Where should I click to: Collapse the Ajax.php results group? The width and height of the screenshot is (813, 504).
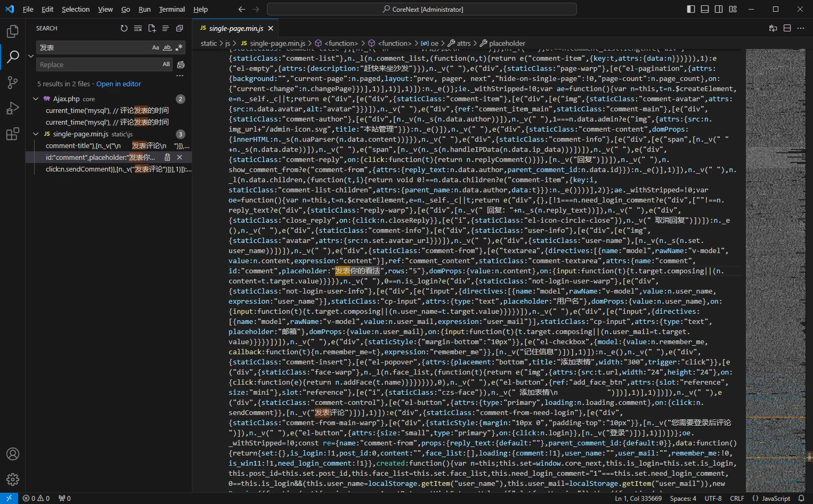[x=36, y=99]
